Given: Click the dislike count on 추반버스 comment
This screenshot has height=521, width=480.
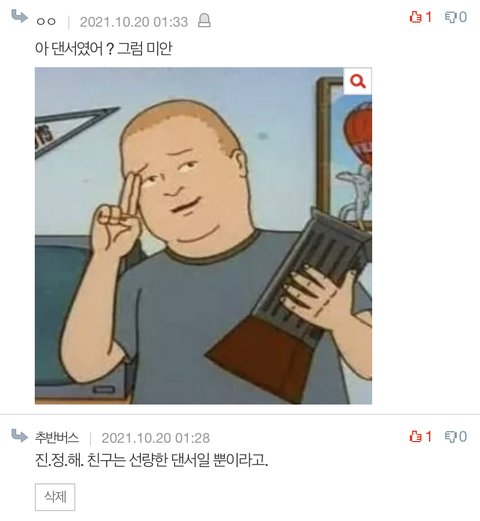Looking at the screenshot, I should point(463,436).
